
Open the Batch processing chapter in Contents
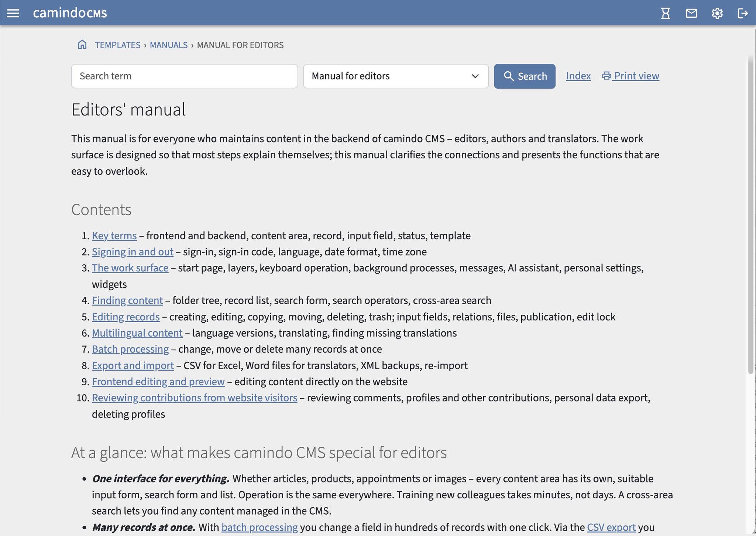(x=130, y=349)
